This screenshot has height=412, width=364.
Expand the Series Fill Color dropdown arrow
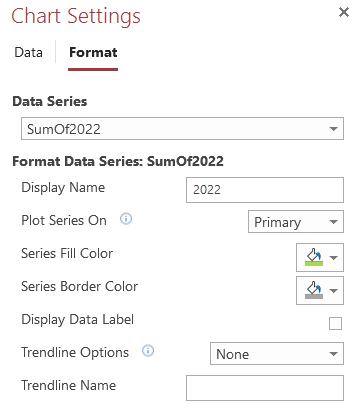334,258
